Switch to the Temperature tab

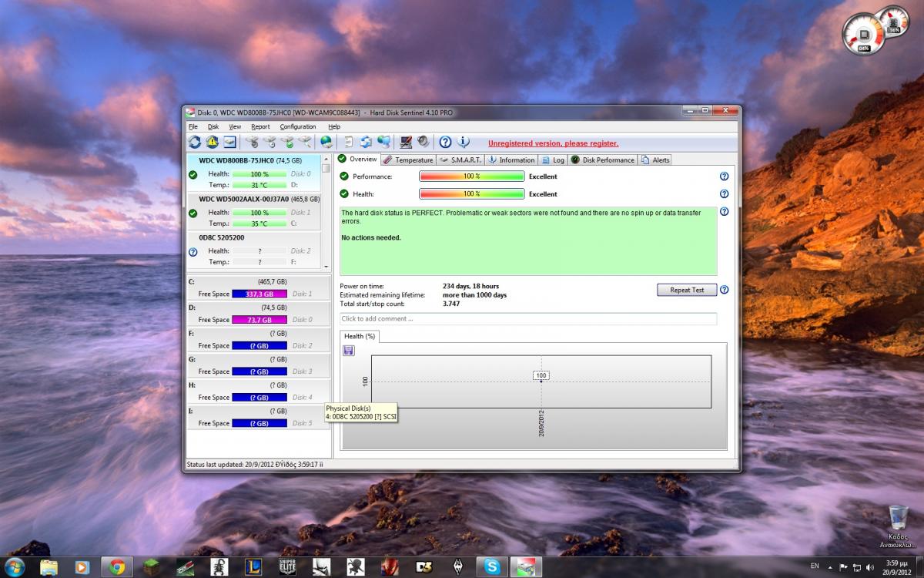[x=408, y=160]
